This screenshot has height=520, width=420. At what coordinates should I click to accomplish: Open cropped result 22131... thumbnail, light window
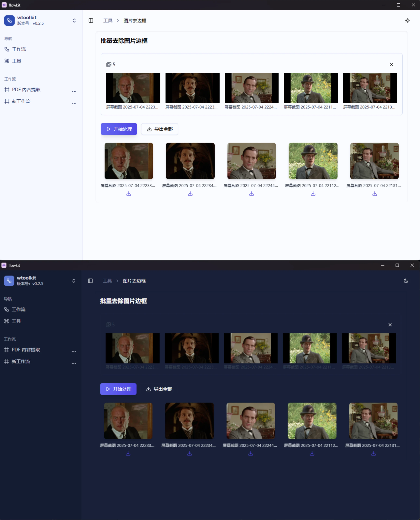click(374, 161)
